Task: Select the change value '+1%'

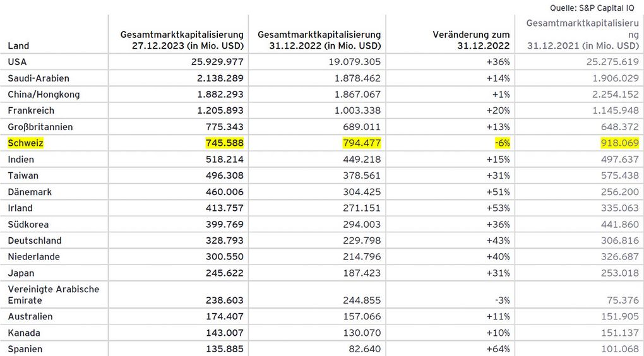Action: [501, 95]
